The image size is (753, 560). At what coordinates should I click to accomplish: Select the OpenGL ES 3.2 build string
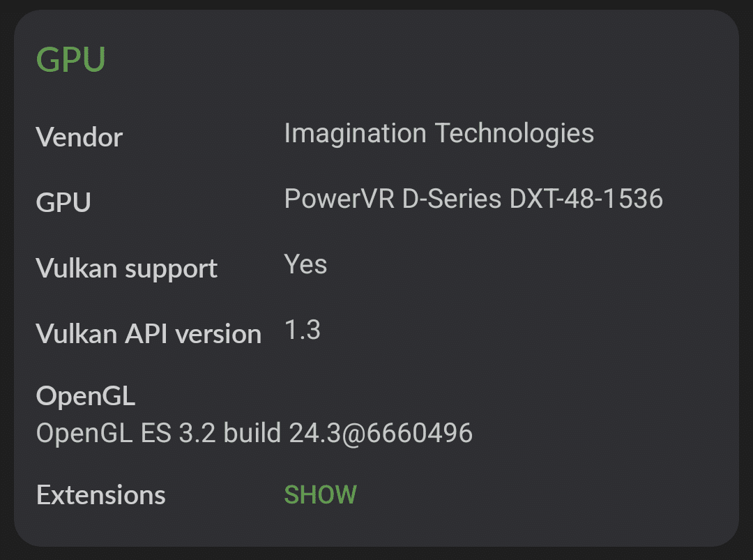click(254, 432)
